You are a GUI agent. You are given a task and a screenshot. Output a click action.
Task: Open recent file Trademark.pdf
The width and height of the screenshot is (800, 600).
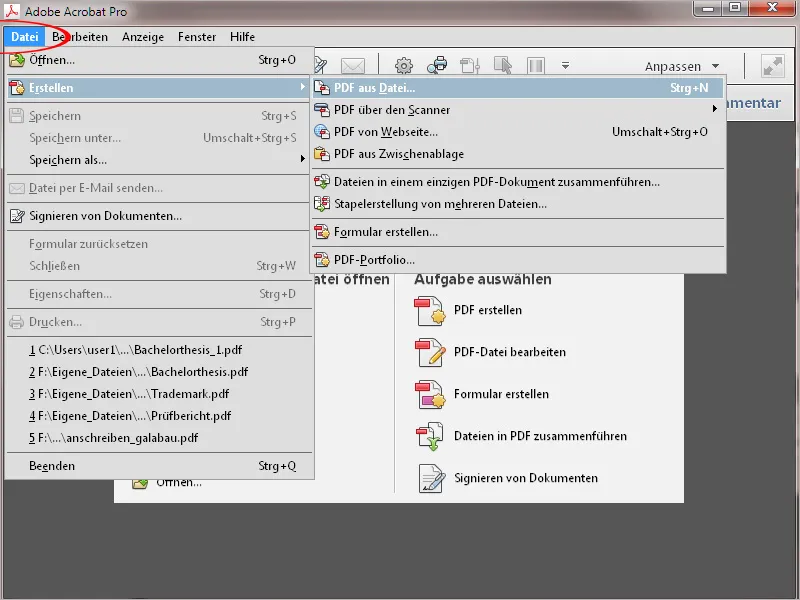(x=160, y=394)
